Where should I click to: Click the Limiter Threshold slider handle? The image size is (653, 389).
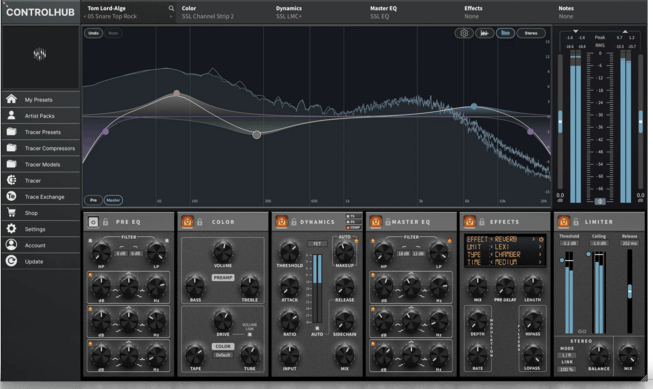tap(562, 260)
